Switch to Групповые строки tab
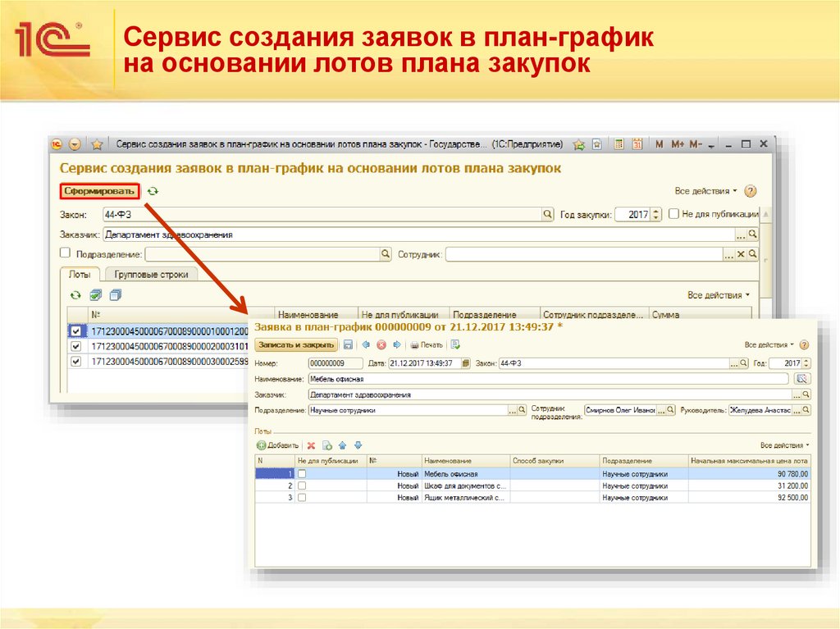The height and width of the screenshot is (629, 840). [x=151, y=275]
